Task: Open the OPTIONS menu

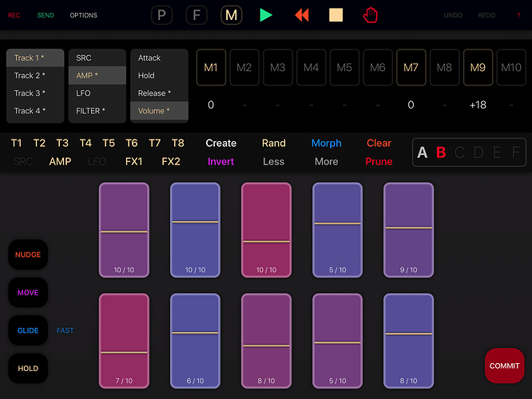Action: tap(83, 15)
